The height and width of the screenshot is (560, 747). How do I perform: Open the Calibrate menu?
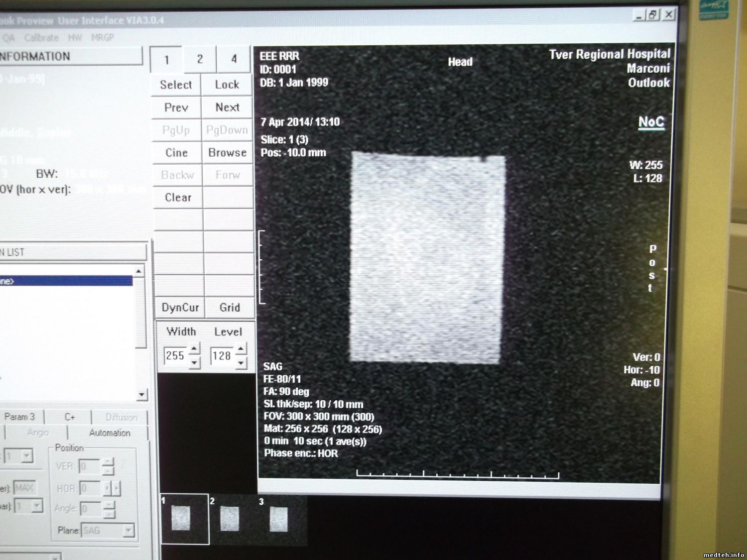point(41,38)
